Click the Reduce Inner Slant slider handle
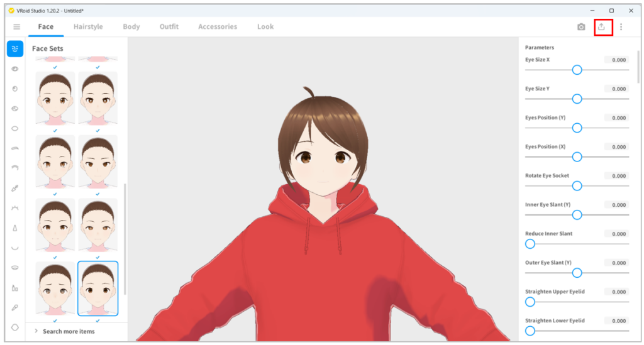 click(x=530, y=244)
